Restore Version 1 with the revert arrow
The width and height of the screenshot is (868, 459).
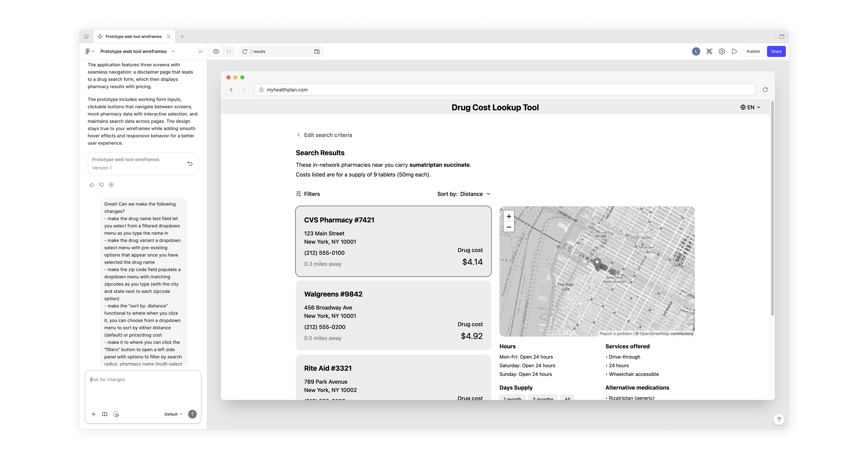click(x=190, y=163)
